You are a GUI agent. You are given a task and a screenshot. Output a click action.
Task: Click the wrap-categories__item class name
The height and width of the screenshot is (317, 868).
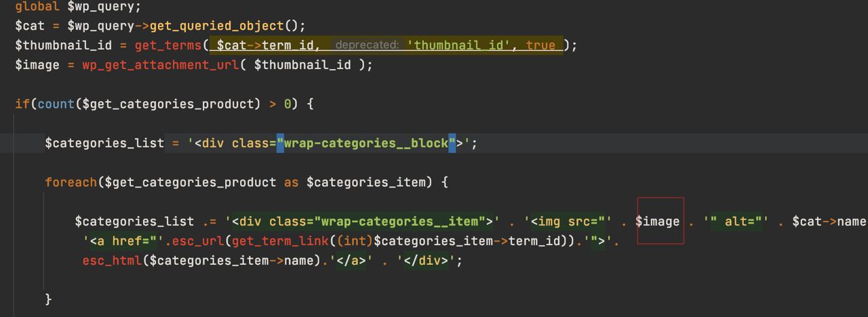coord(399,221)
